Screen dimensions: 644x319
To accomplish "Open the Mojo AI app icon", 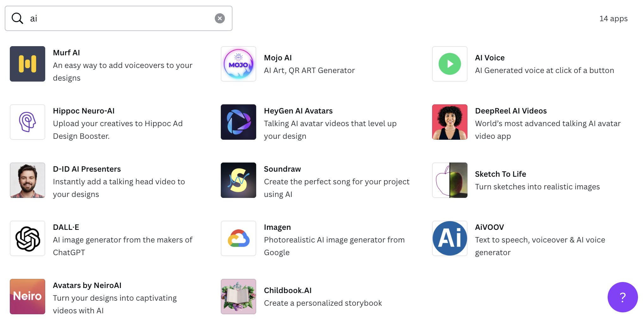I will [x=238, y=64].
